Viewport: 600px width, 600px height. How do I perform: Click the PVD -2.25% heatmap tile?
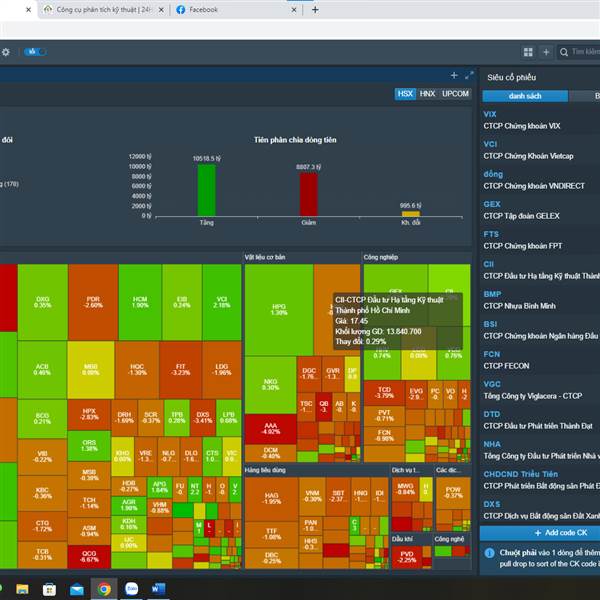pos(407,557)
